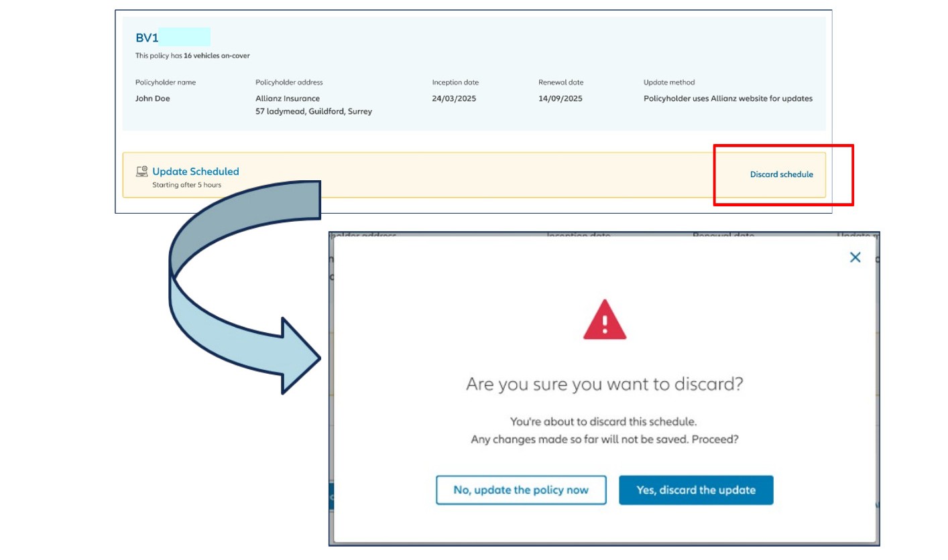
Task: Click 'Any changes made so far' message line
Action: (604, 439)
